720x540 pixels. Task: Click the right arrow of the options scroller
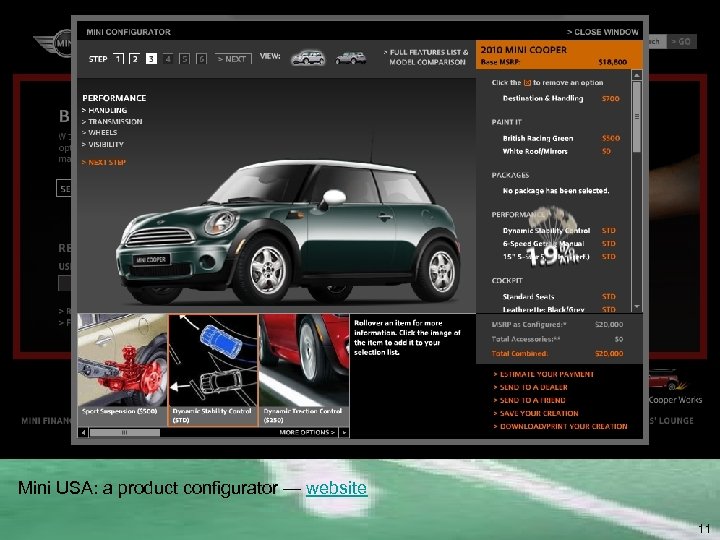[344, 433]
